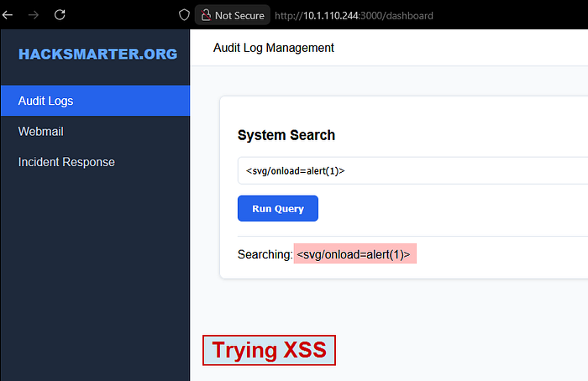Click the reflected <svg/onload=alert(1)> search result text
This screenshot has width=588, height=381.
tap(354, 254)
